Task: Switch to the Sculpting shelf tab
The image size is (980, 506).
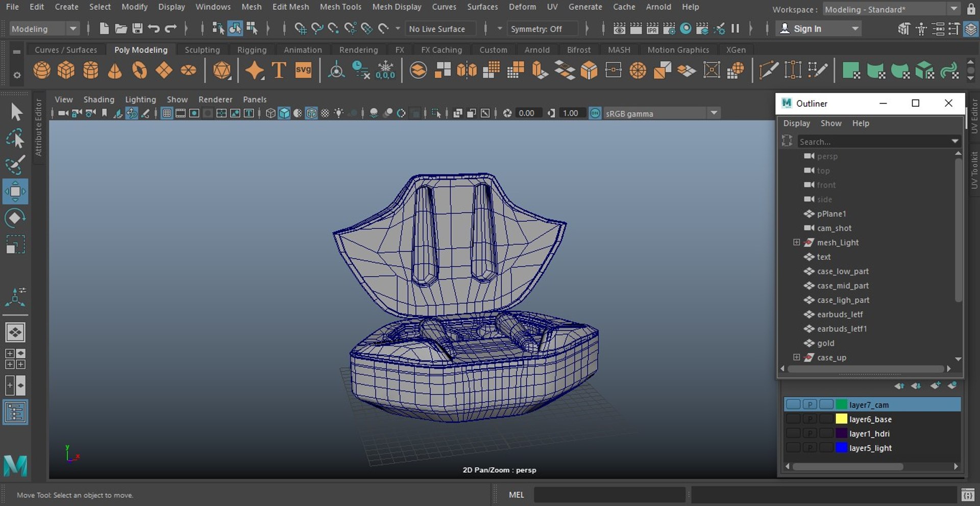Action: pyautogui.click(x=202, y=50)
